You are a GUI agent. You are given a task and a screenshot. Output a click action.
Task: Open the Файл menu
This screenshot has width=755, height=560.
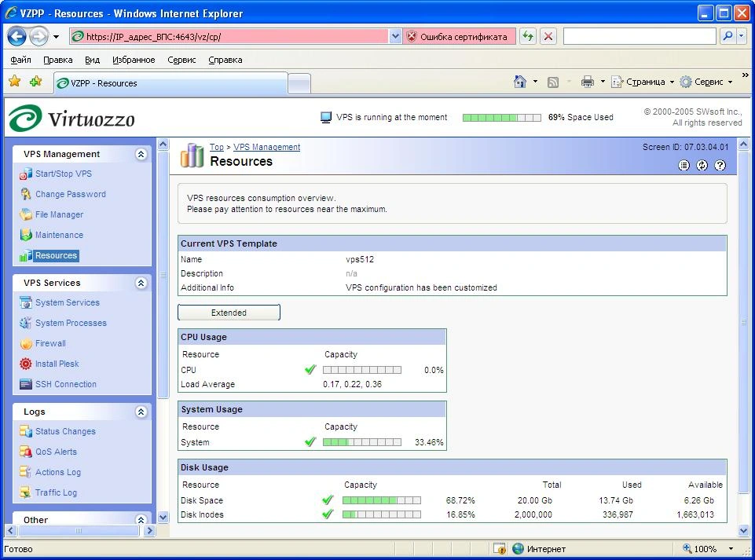20,60
